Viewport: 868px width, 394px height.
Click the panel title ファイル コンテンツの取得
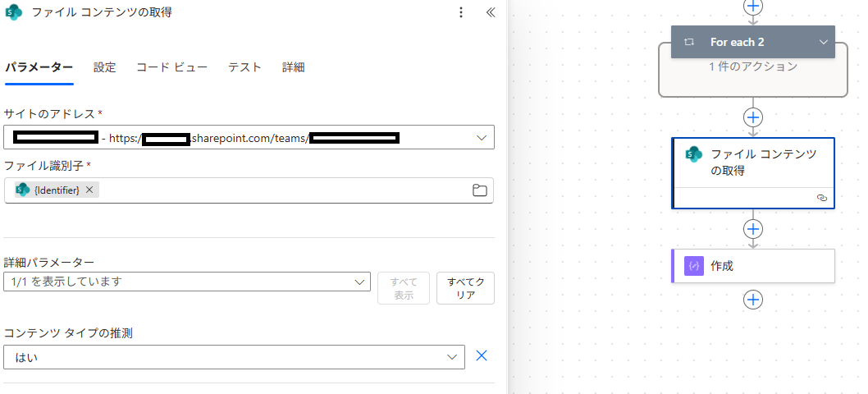(x=101, y=12)
